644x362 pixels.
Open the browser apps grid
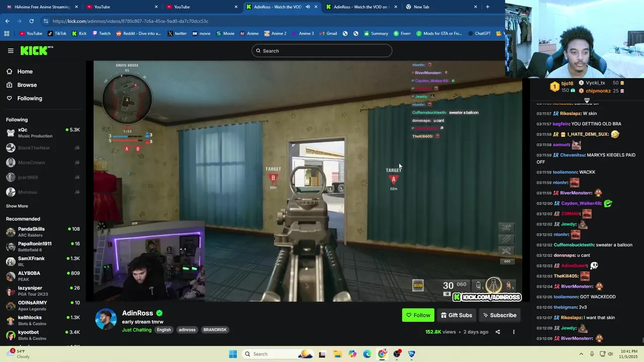[7, 34]
